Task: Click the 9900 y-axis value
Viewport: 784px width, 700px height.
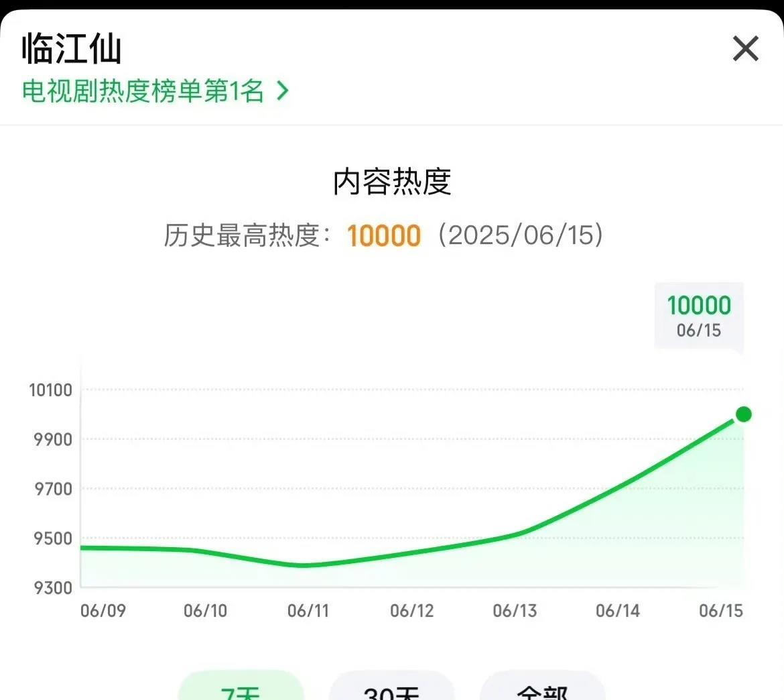Action: point(53,440)
